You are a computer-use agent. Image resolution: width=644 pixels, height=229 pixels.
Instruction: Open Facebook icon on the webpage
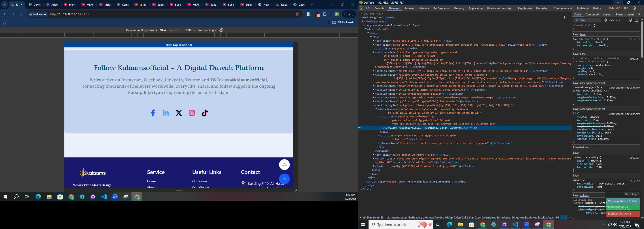(153, 113)
